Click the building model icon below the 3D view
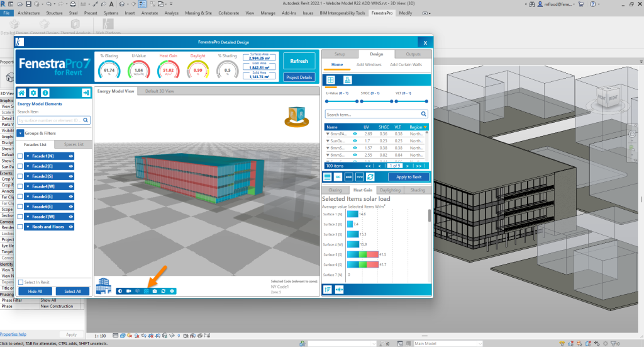Viewport: 644px width, 347px height. [104, 286]
